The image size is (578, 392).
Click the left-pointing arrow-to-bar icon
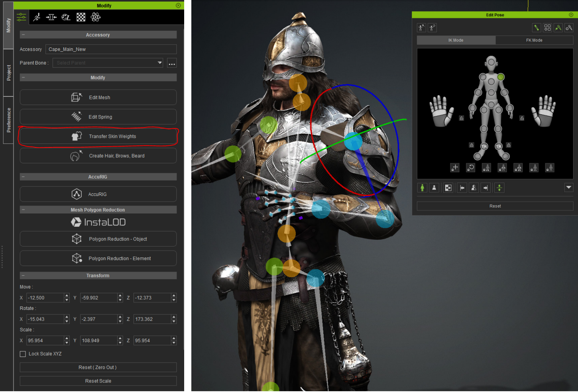[x=462, y=188]
